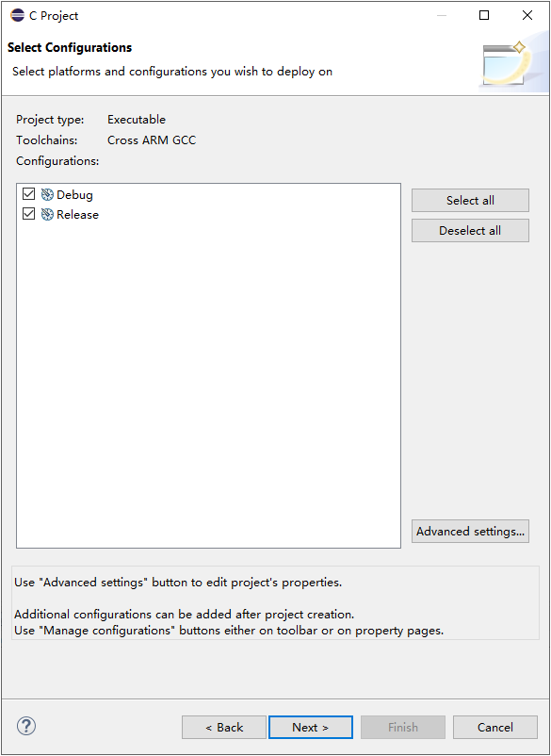Screen dimensions: 551x756
Task: Minimize the C Project dialog window
Action: point(442,15)
